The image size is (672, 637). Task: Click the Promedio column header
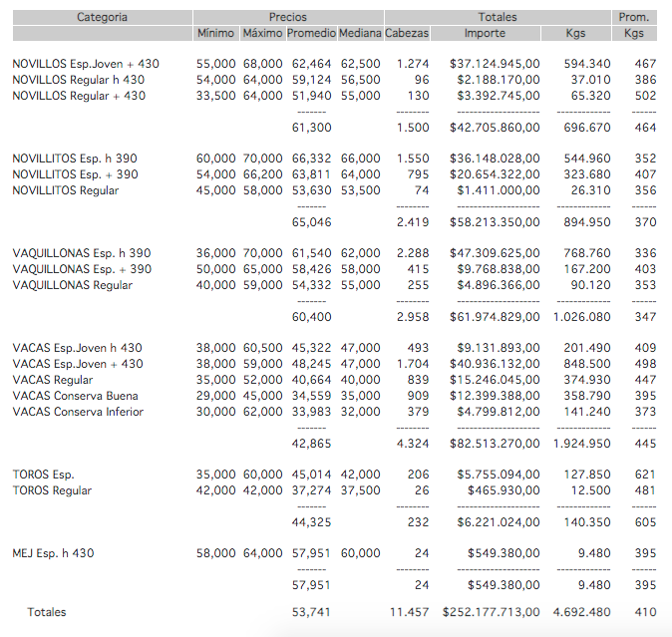tap(311, 33)
